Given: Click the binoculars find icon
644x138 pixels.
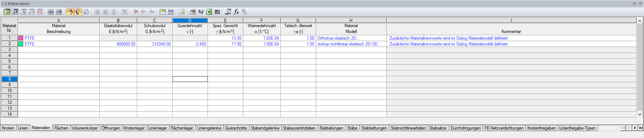Looking at the screenshot, I should tap(201, 12).
